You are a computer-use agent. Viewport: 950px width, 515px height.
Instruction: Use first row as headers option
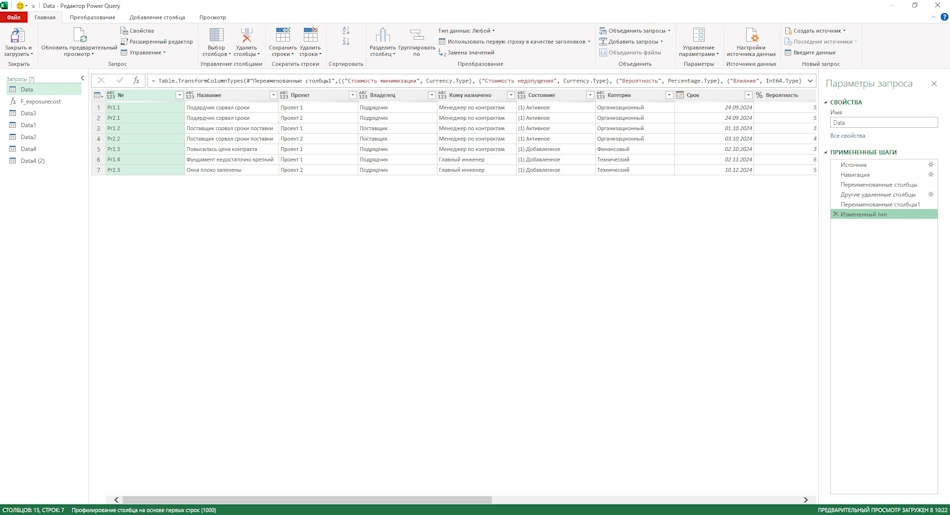coord(514,41)
